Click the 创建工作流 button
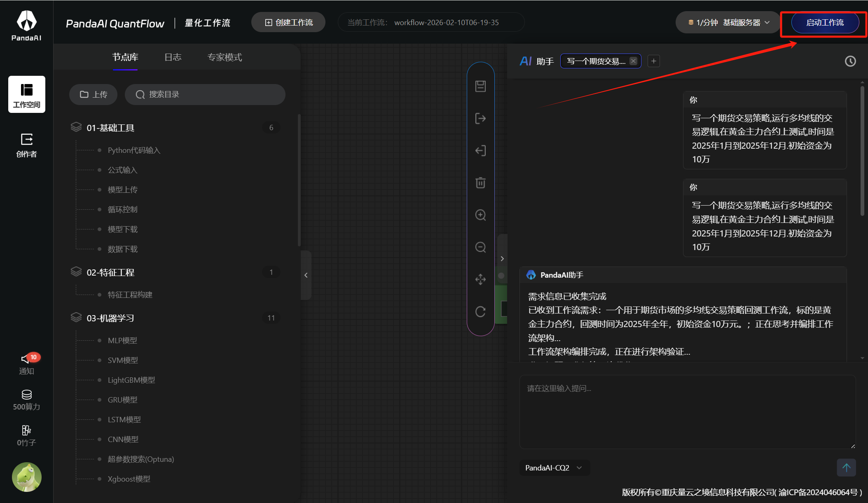The height and width of the screenshot is (503, 868). (x=288, y=22)
